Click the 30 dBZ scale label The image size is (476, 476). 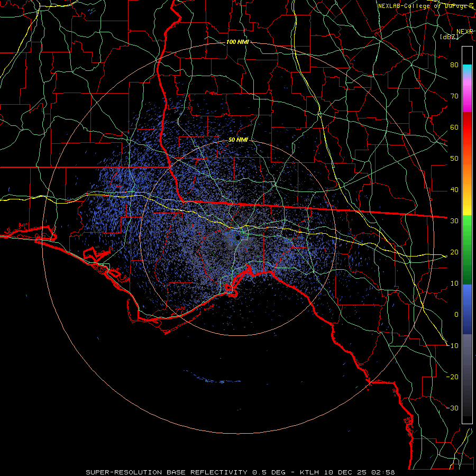click(454, 221)
